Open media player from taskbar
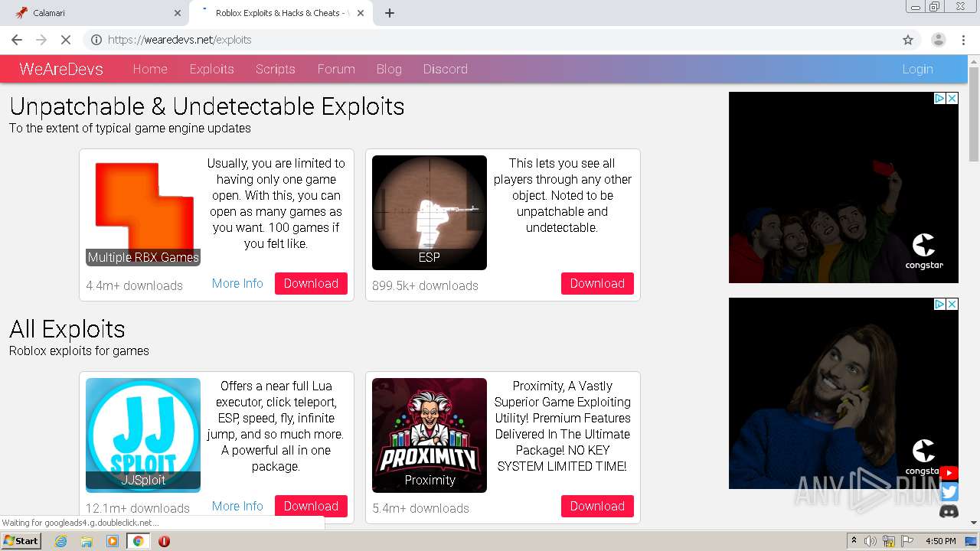Screen dimensions: 980x551 point(113,541)
